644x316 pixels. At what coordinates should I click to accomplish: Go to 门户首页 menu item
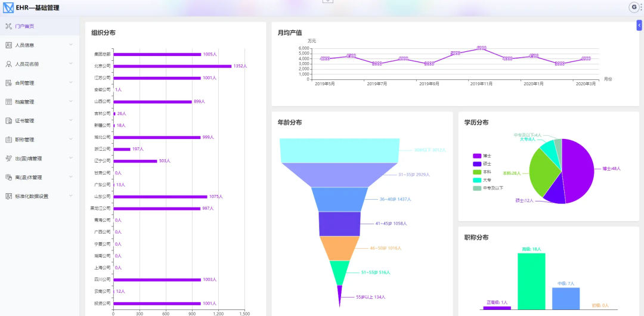click(40, 26)
